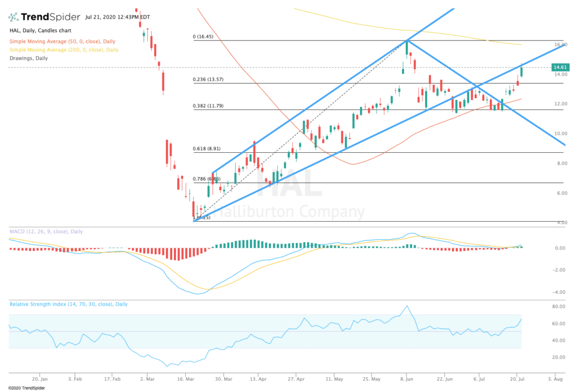This screenshot has width=578, height=392.
Task: Click the '8. Jun' date on time axis
Action: [406, 378]
